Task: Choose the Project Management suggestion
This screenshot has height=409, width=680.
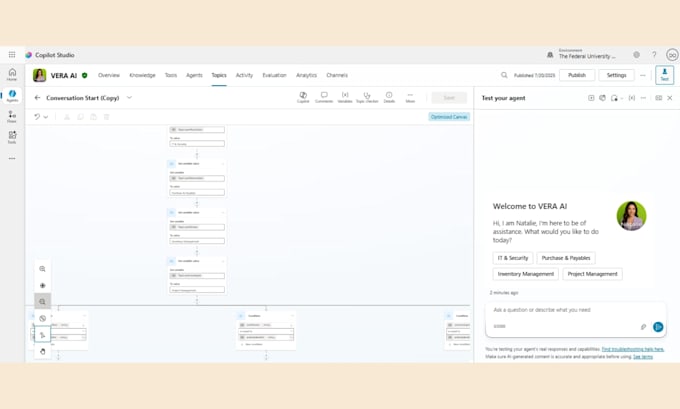Action: (592, 274)
